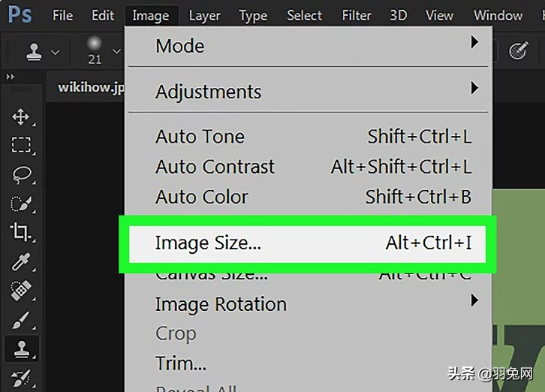Open the Clone Stamp tool preset dropdown

click(x=55, y=52)
